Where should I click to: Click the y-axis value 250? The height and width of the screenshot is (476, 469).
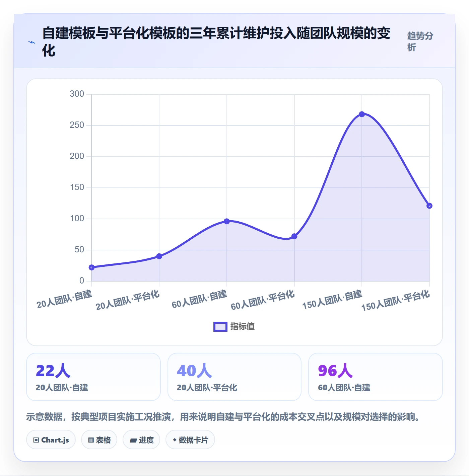(77, 125)
